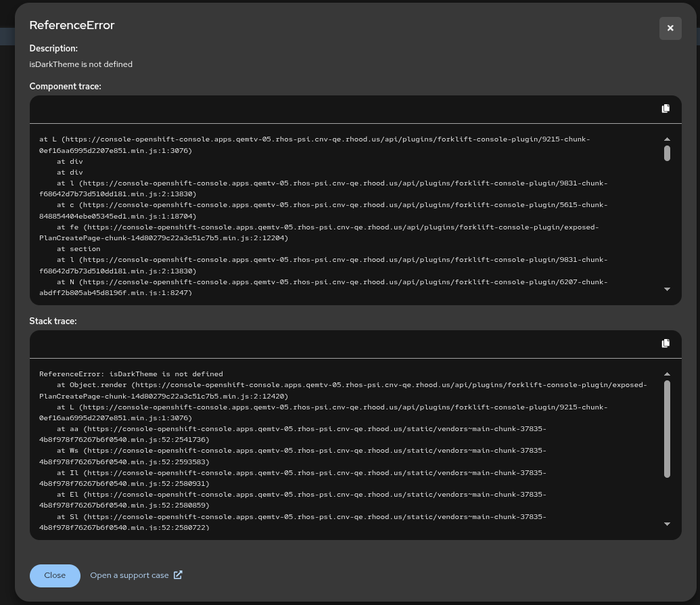700x605 pixels.
Task: Click the Component trace scrollbar thumb
Action: [x=667, y=153]
